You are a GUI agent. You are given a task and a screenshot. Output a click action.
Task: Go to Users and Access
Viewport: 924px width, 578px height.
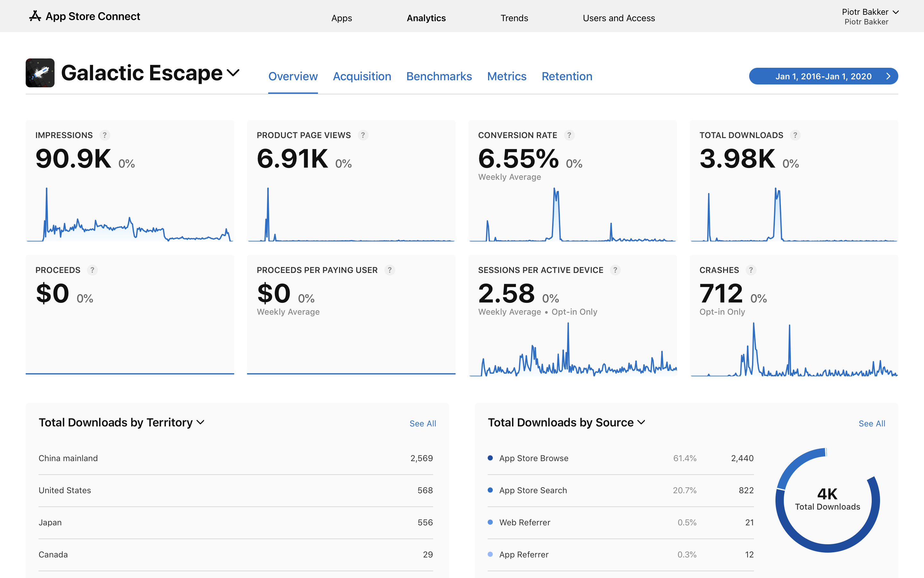[x=619, y=18]
